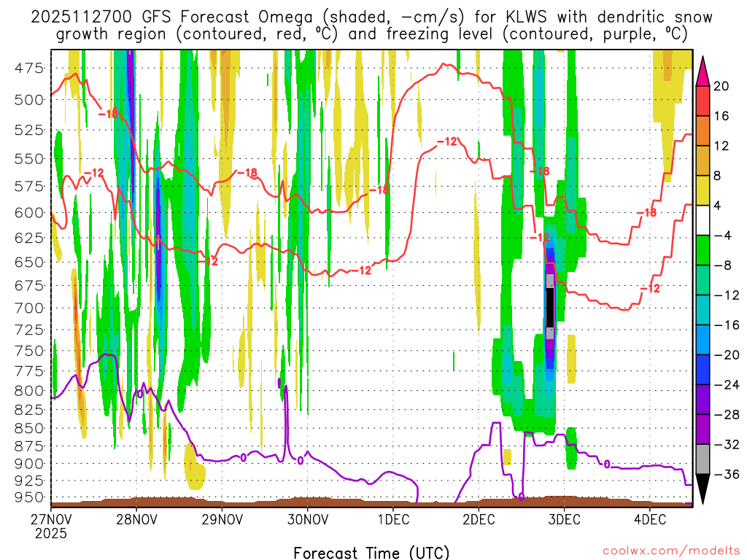Click the white -4 to 4 colorbar swatch
This screenshot has height=560, width=747.
(x=703, y=220)
